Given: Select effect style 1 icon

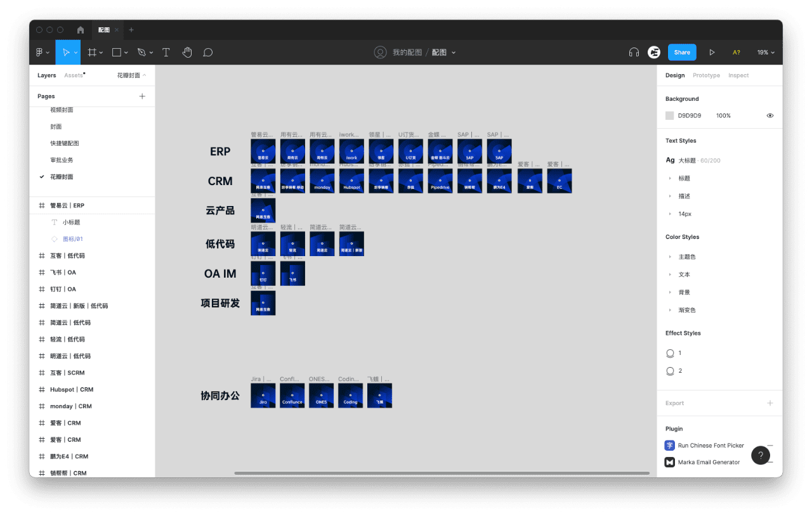Looking at the screenshot, I should pos(670,353).
